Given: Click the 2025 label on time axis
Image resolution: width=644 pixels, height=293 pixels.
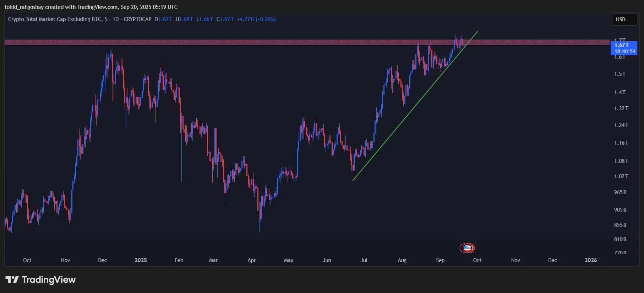Looking at the screenshot, I should pos(141,260).
